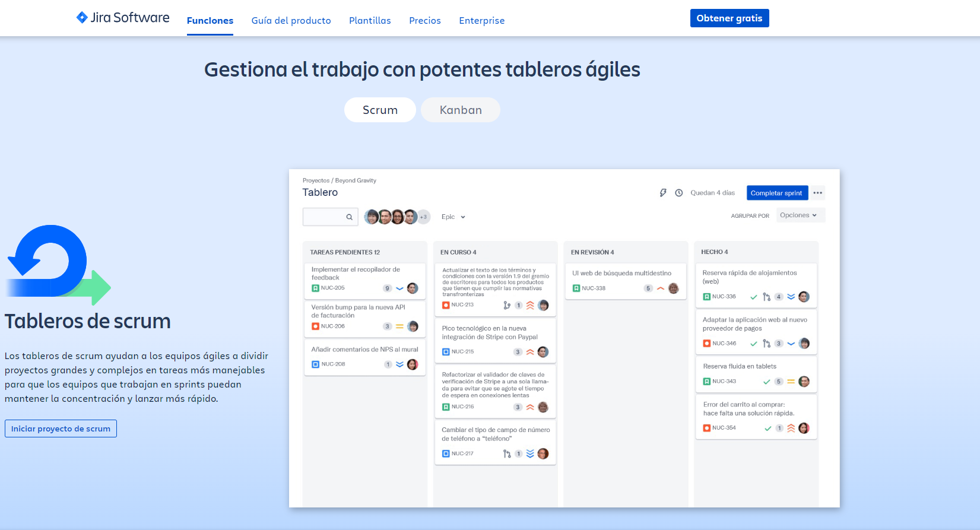The image size is (980, 530).
Task: Click the bug icon on NUC-206
Action: click(316, 326)
